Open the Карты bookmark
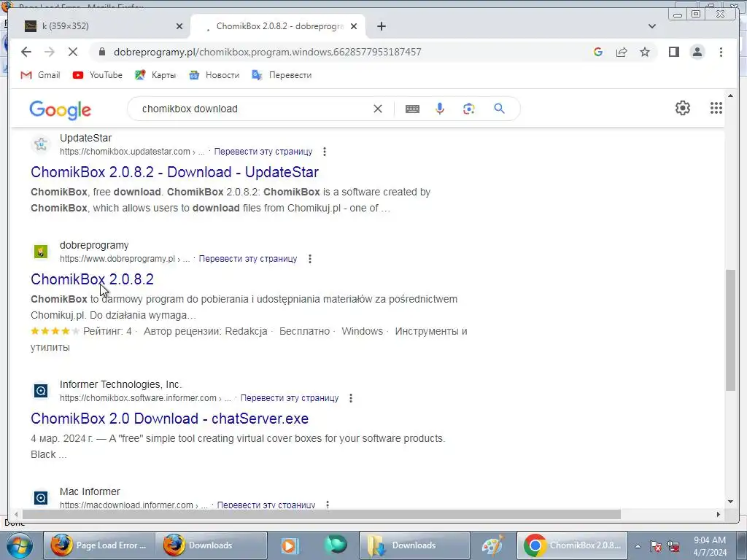 pyautogui.click(x=156, y=75)
